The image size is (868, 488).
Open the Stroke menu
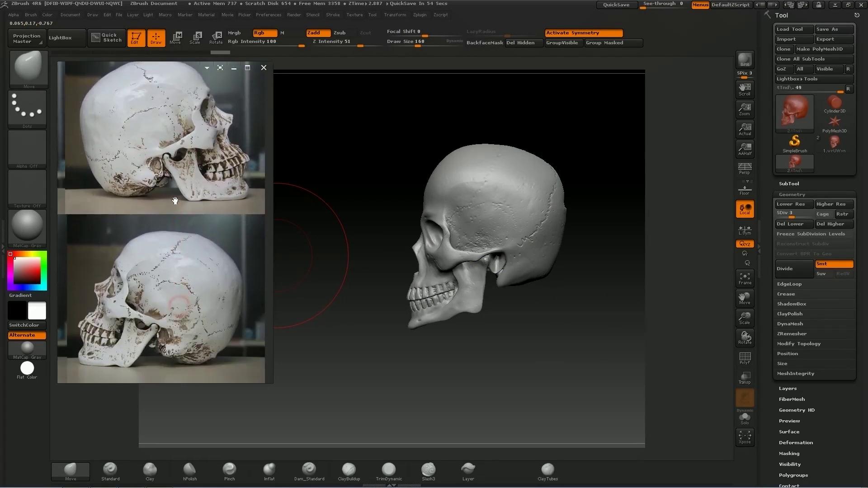point(332,15)
